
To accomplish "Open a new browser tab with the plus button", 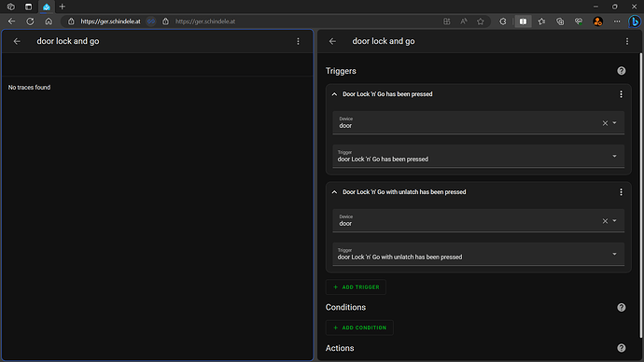I will click(x=63, y=7).
